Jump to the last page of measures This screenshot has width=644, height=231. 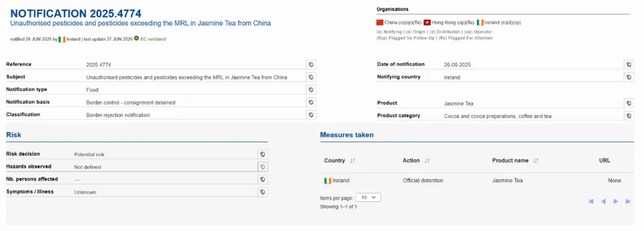[x=627, y=201]
